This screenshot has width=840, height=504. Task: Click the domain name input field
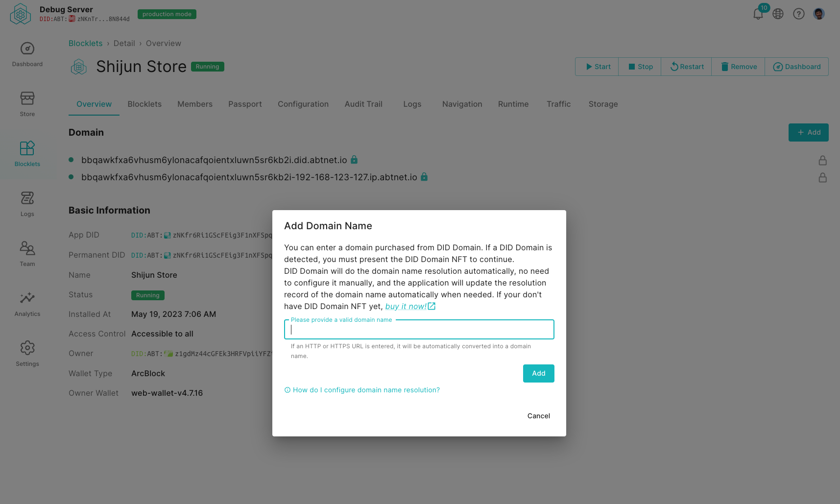pos(419,329)
